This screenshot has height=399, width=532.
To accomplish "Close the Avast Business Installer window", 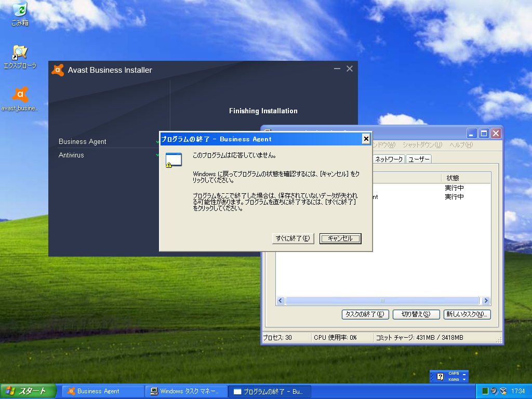I will (x=350, y=69).
